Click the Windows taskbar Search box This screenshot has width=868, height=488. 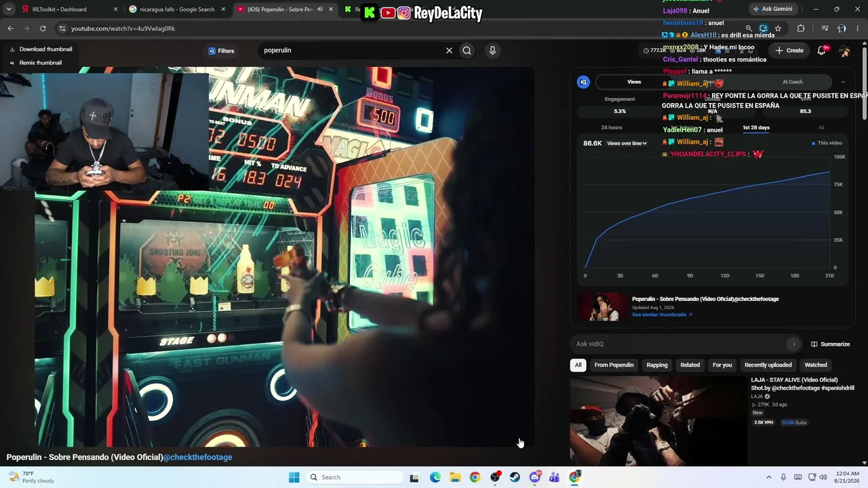coord(353,477)
